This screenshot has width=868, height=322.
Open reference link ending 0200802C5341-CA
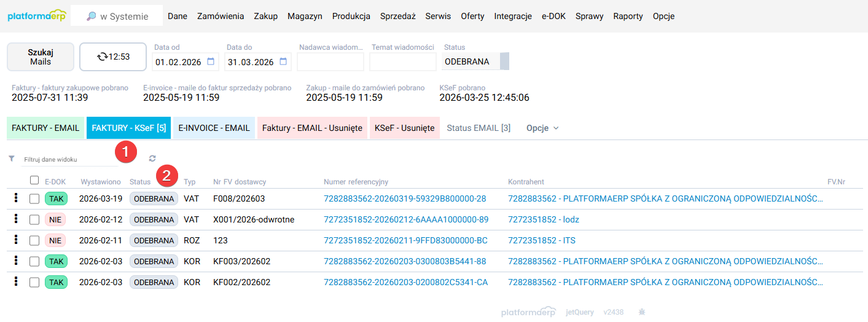point(405,283)
